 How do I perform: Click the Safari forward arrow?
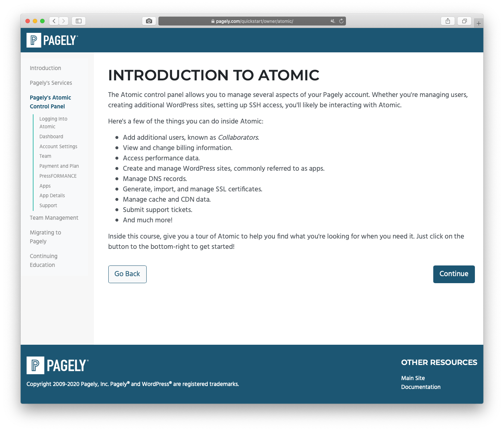click(x=64, y=21)
